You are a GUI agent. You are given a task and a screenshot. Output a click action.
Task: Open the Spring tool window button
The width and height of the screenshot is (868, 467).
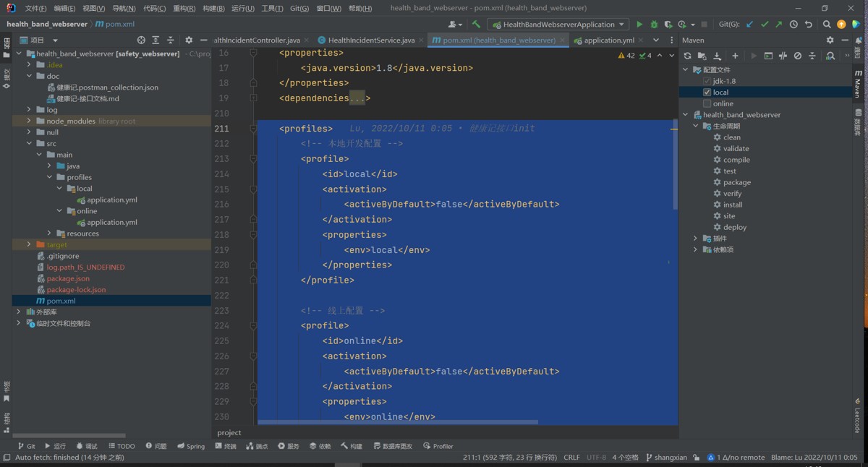click(191, 446)
